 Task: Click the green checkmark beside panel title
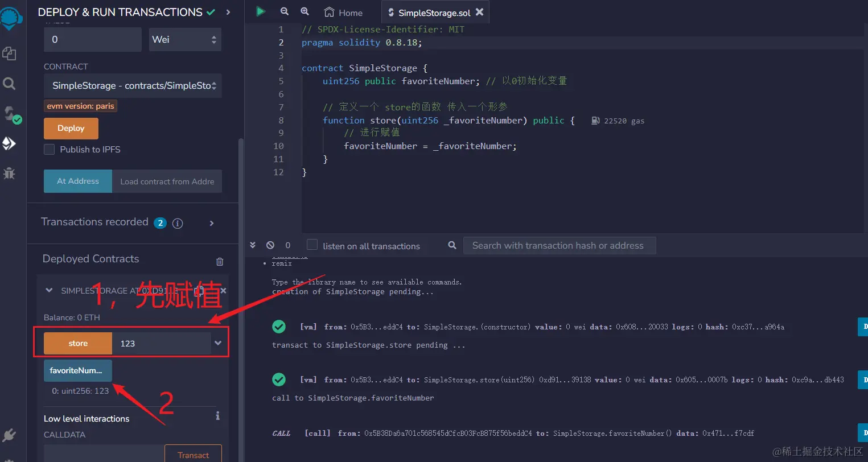pyautogui.click(x=211, y=12)
